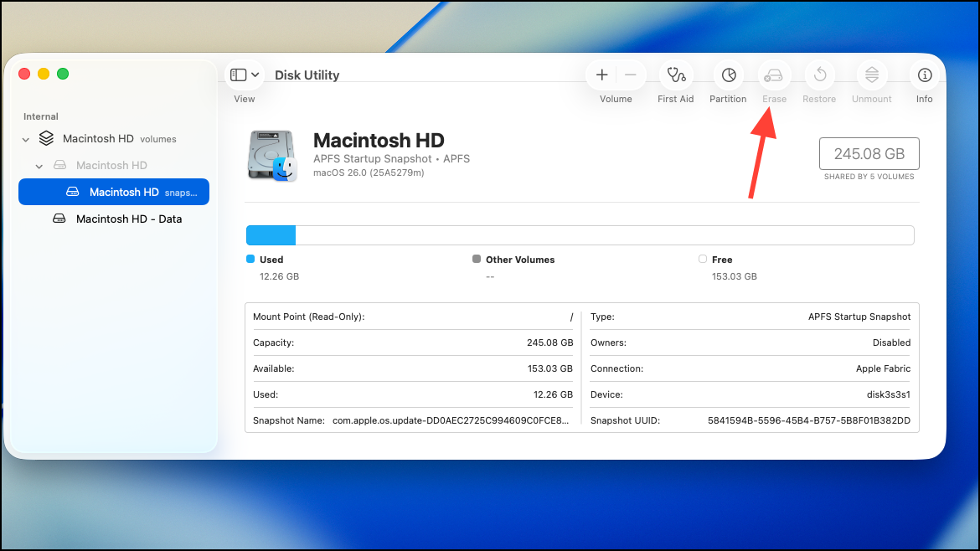Click the Capacity 245.08 GB table value
Image resolution: width=980 pixels, height=551 pixels.
(550, 342)
